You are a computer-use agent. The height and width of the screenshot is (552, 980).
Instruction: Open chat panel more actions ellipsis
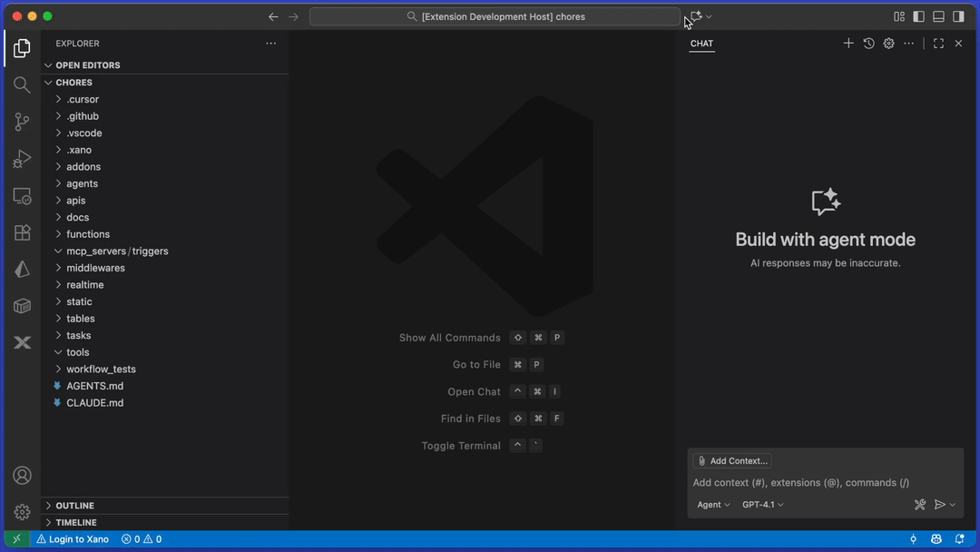(908, 44)
